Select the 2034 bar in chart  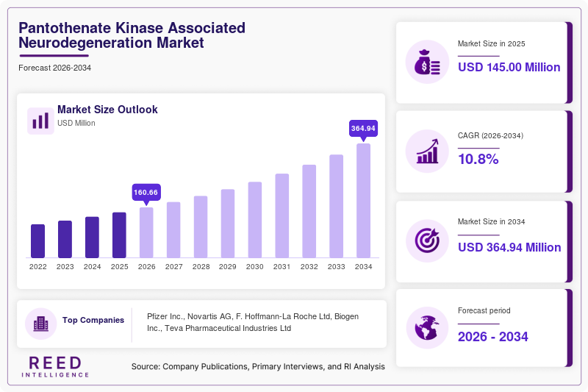pos(363,201)
